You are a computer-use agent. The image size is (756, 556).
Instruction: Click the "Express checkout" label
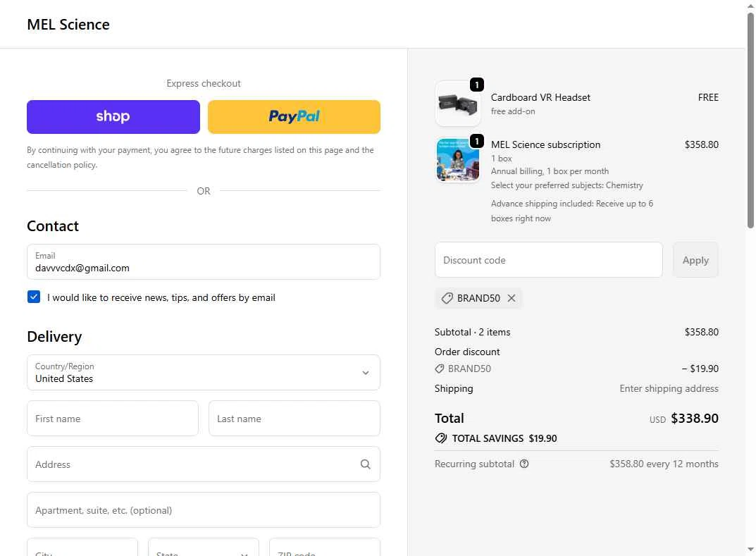204,83
